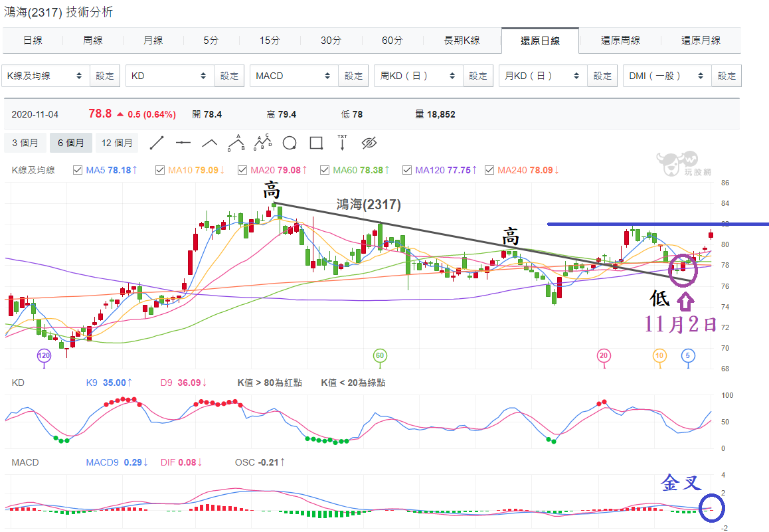Click 設定 button next to KD dropdown
769x532 pixels.
(x=229, y=76)
